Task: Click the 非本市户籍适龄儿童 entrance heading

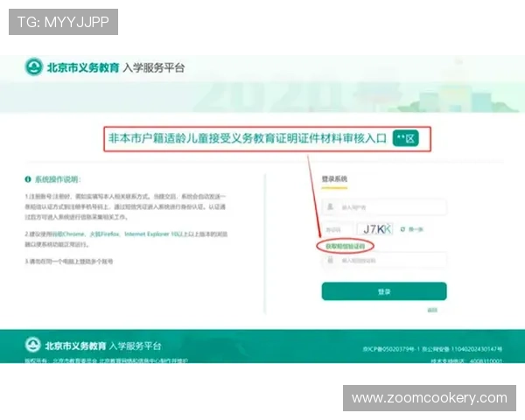Action: [x=248, y=138]
